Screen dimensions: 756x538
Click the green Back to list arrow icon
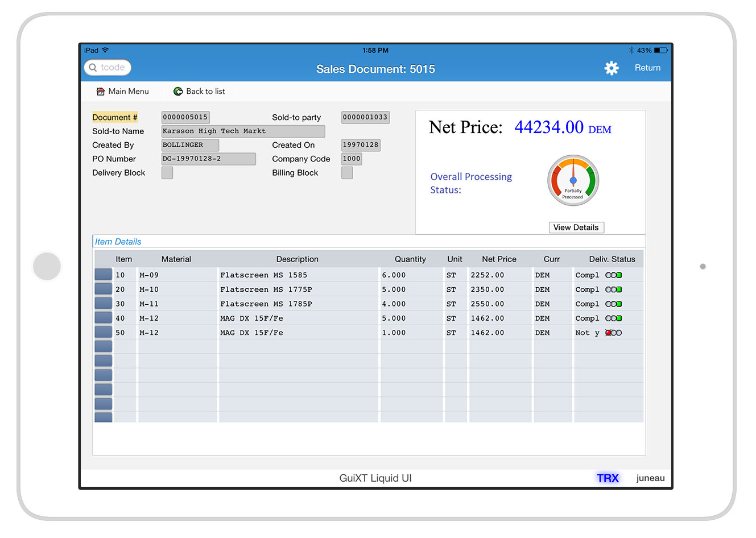point(178,92)
